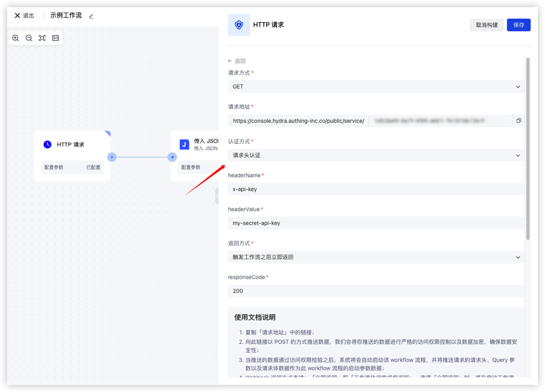Click the 取消构建 button
The height and width of the screenshot is (392, 545).
(x=487, y=25)
